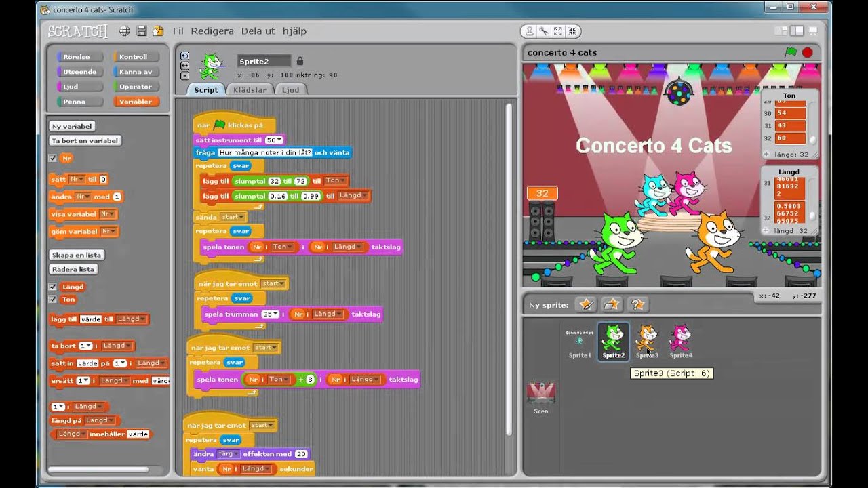Image resolution: width=868 pixels, height=488 pixels.
Task: Switch to the Script tab
Action: (206, 89)
